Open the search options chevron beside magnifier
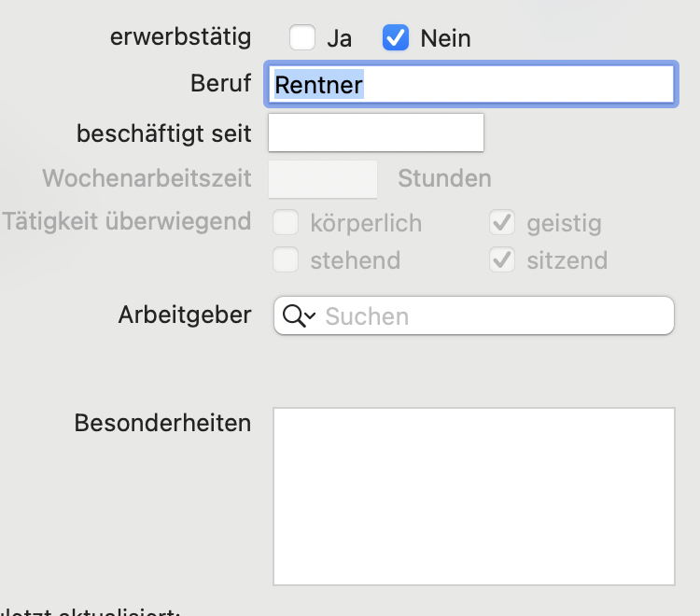 311,315
